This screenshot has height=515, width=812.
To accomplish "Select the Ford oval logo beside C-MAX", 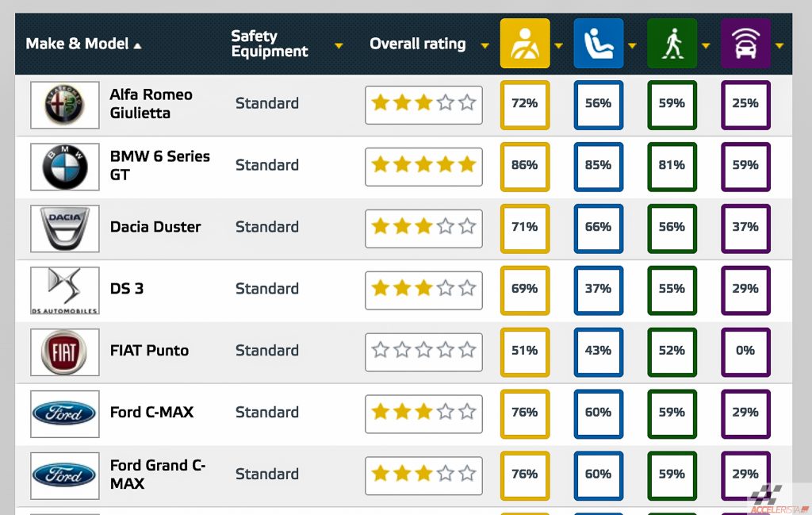I will click(64, 413).
